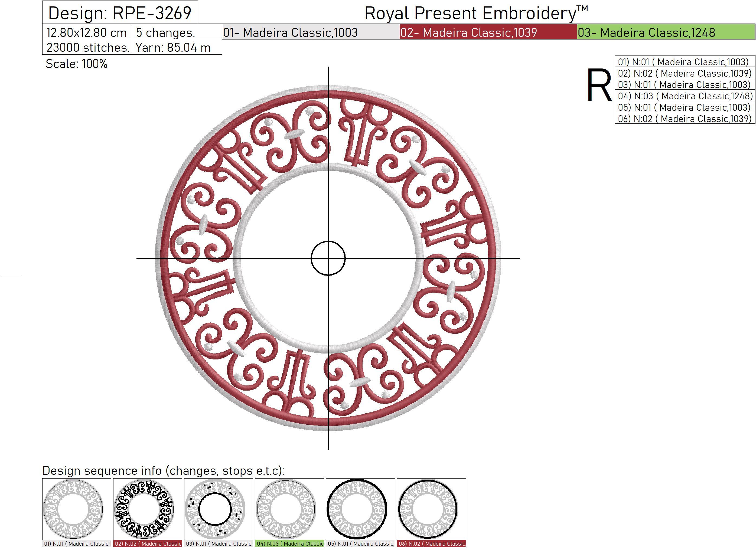Click the red label under thumbnail 06) N:02
Viewport: 756px width, 550px height.
(x=431, y=544)
